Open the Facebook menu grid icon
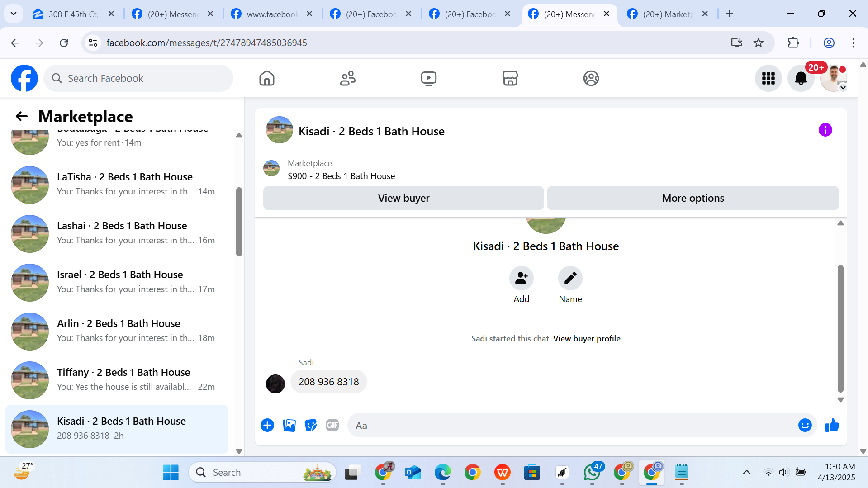 pos(768,78)
